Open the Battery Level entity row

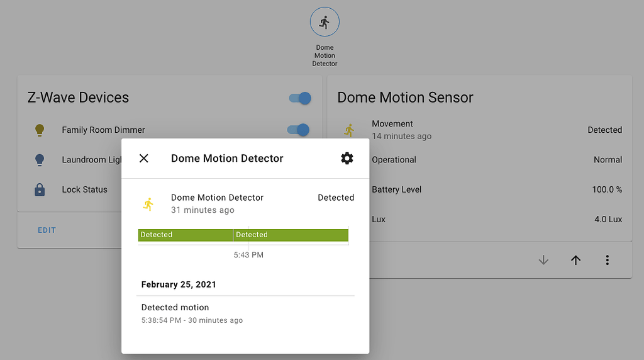pos(497,189)
